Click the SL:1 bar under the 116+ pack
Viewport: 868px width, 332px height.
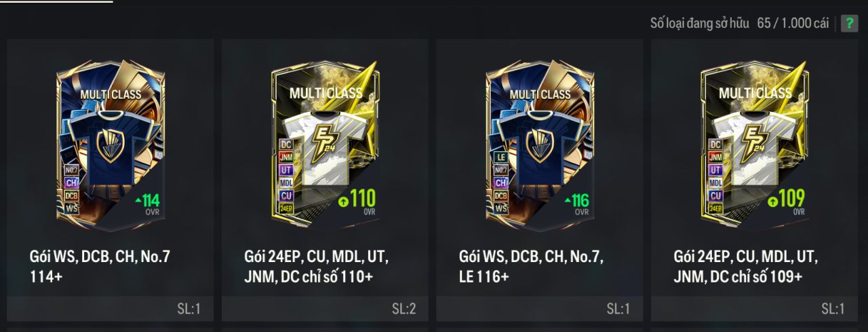(540, 309)
